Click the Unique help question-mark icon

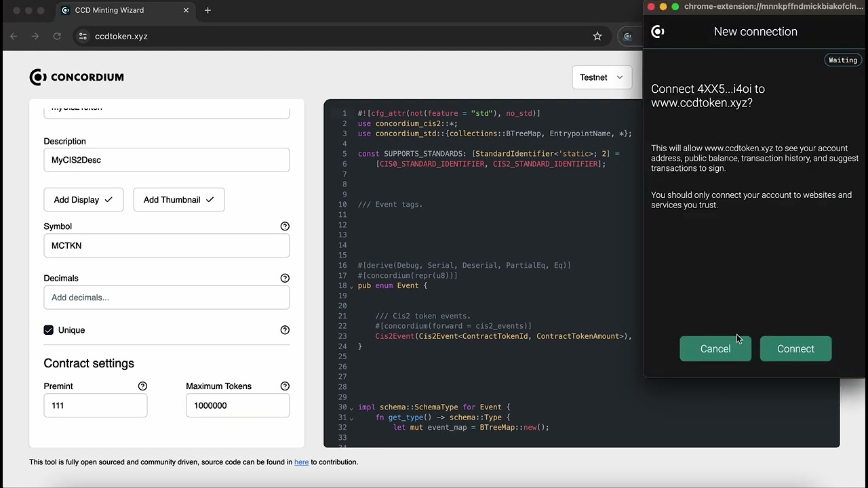pos(285,330)
